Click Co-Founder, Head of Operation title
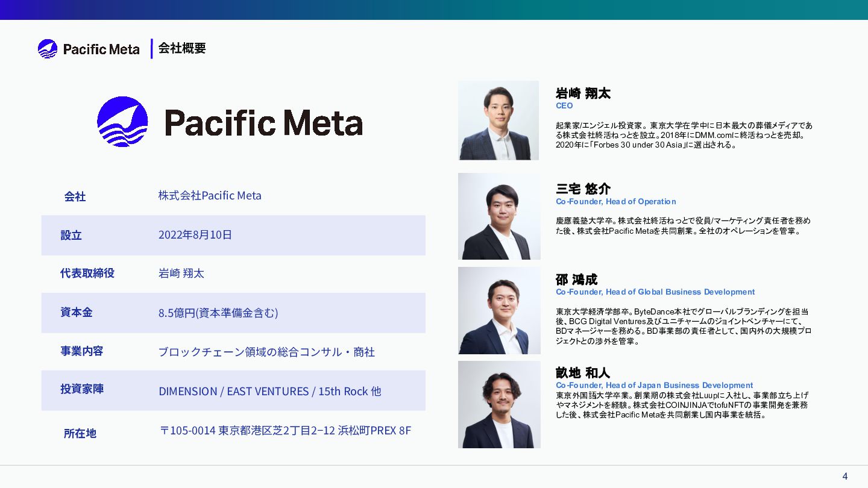This screenshot has width=868, height=488. coord(616,201)
